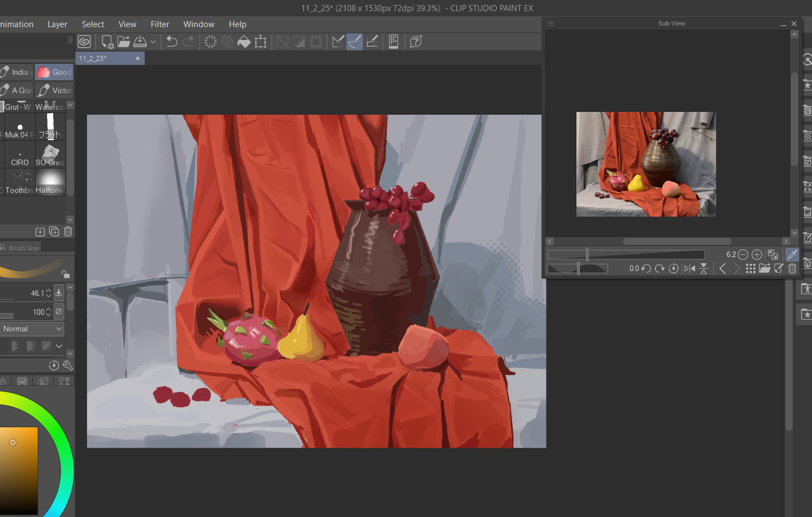Open the Layer menu

point(57,24)
